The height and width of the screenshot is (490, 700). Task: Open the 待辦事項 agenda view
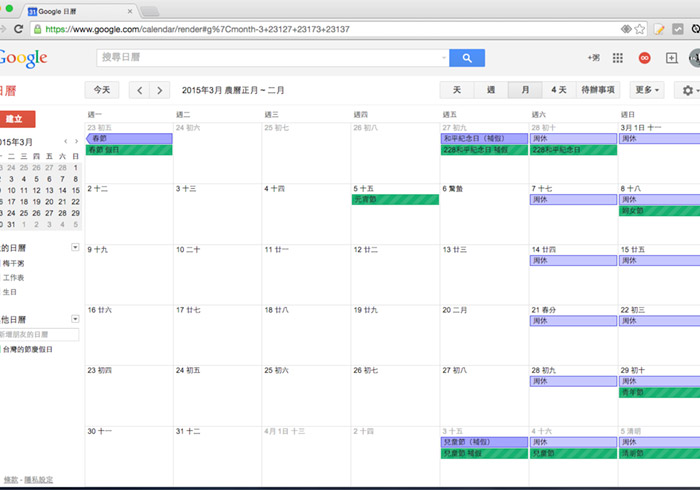point(598,90)
